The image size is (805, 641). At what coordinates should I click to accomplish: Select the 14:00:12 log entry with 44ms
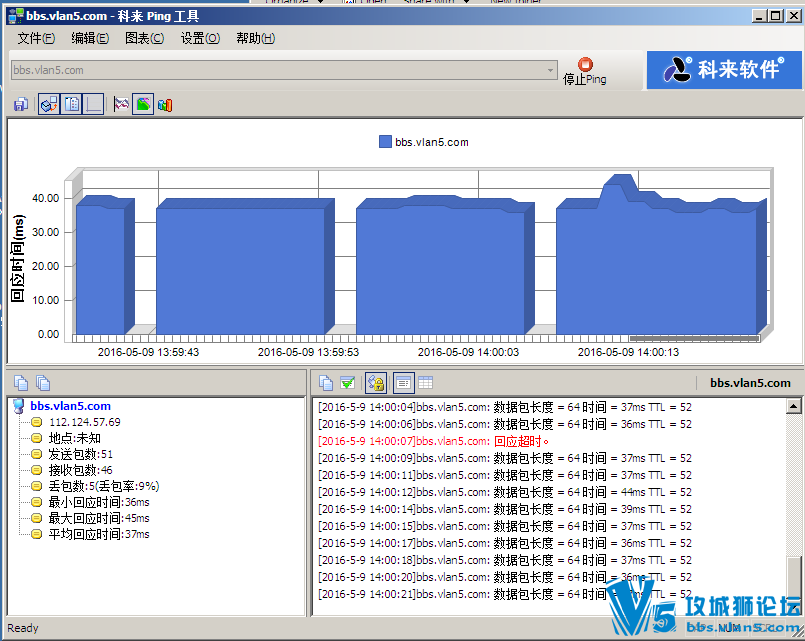(505, 492)
